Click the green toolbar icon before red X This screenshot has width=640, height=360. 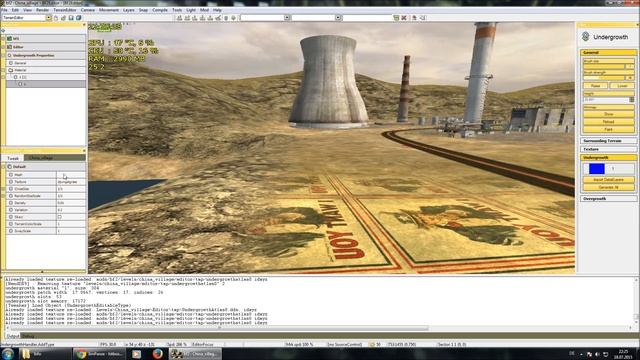[x=396, y=18]
